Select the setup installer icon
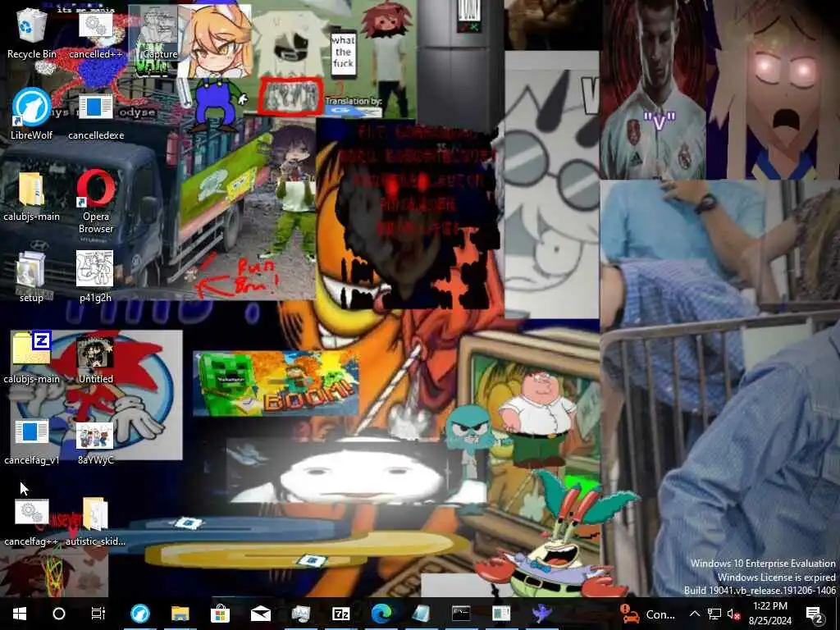Viewport: 840px width, 630px height. (32, 276)
